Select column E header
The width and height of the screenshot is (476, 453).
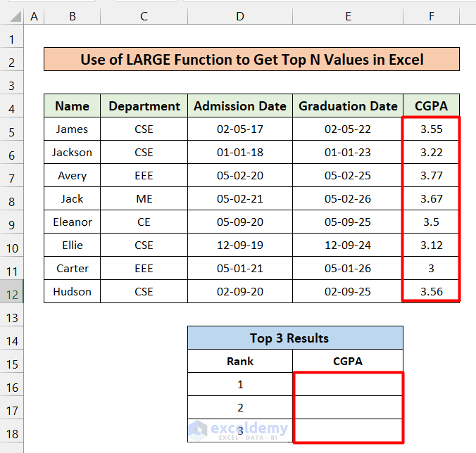[348, 16]
